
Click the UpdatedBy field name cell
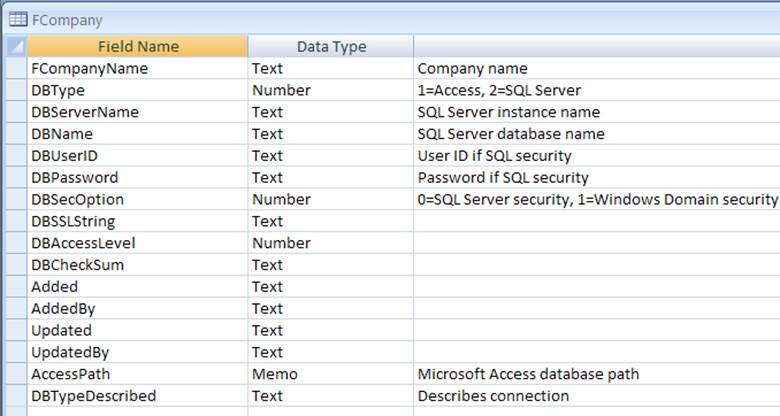click(x=138, y=352)
